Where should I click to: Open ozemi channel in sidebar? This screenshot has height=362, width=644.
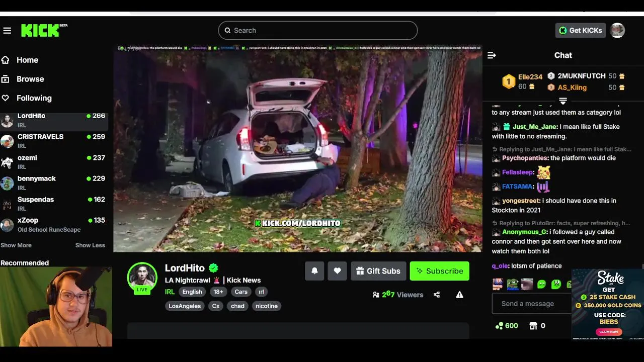point(53,162)
